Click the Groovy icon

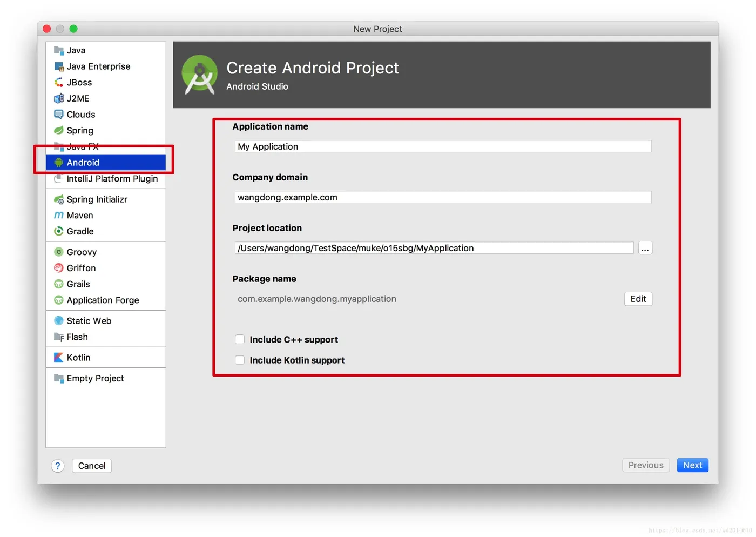[x=59, y=252]
